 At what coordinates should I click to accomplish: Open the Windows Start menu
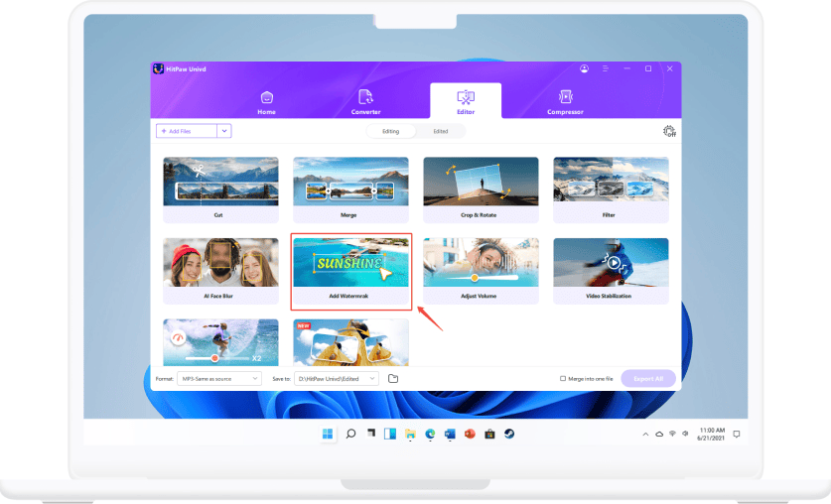click(x=328, y=435)
